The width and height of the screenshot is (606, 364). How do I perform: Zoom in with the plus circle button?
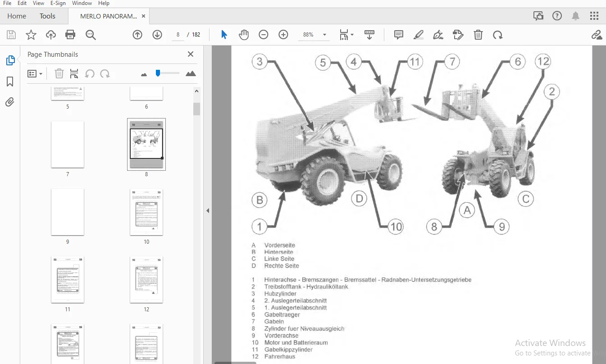click(x=283, y=35)
